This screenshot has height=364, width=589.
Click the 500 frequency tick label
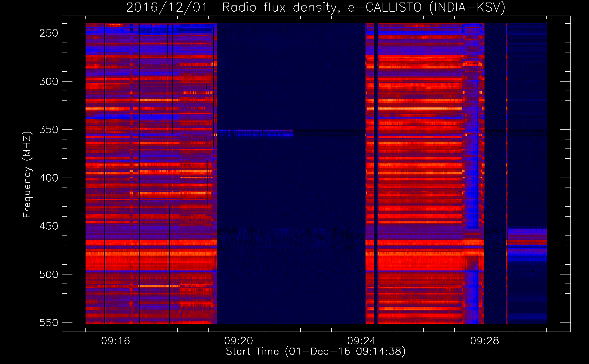(49, 274)
